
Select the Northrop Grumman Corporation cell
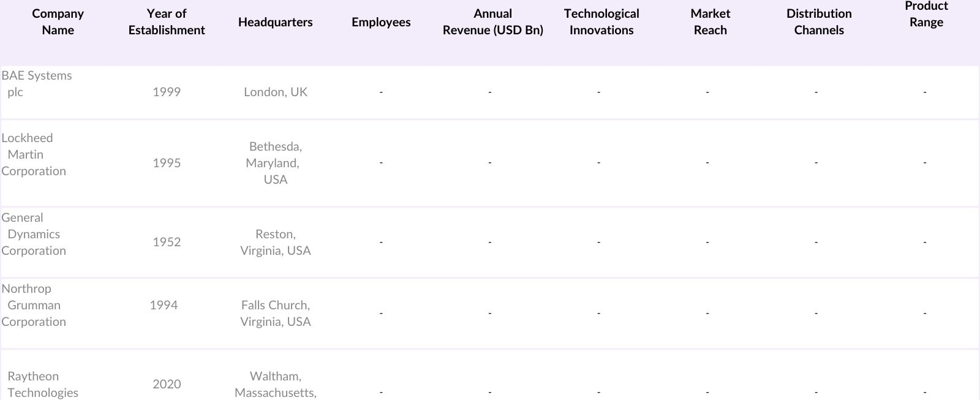point(34,305)
